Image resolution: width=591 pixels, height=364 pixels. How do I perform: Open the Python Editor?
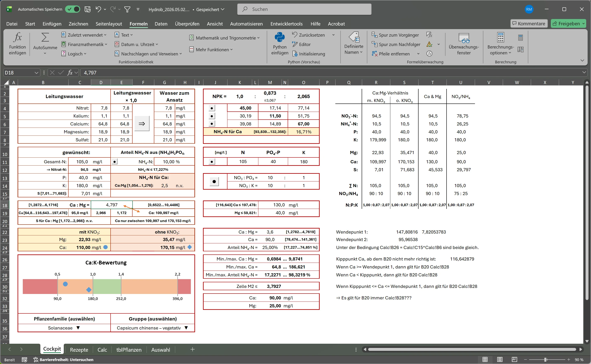[301, 44]
